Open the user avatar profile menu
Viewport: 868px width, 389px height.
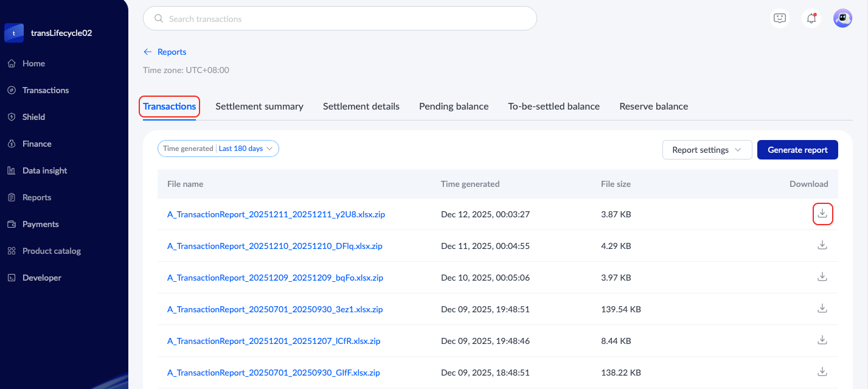point(842,18)
